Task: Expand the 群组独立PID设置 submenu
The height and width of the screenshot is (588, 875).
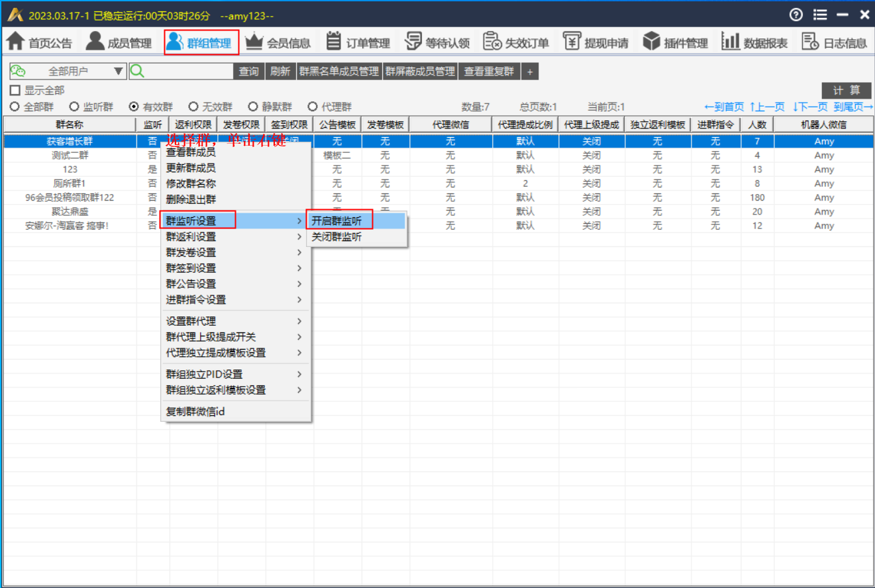Action: (x=236, y=374)
